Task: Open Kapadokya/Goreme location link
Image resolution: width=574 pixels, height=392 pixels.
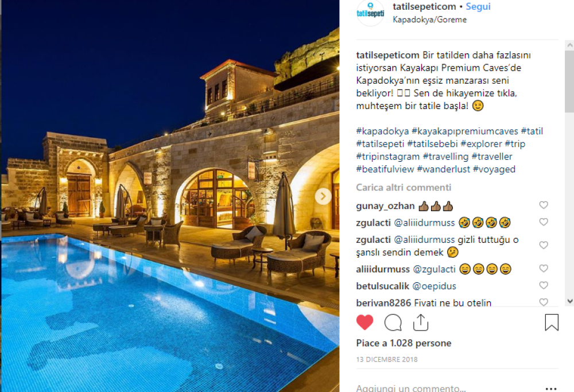Action: [429, 20]
